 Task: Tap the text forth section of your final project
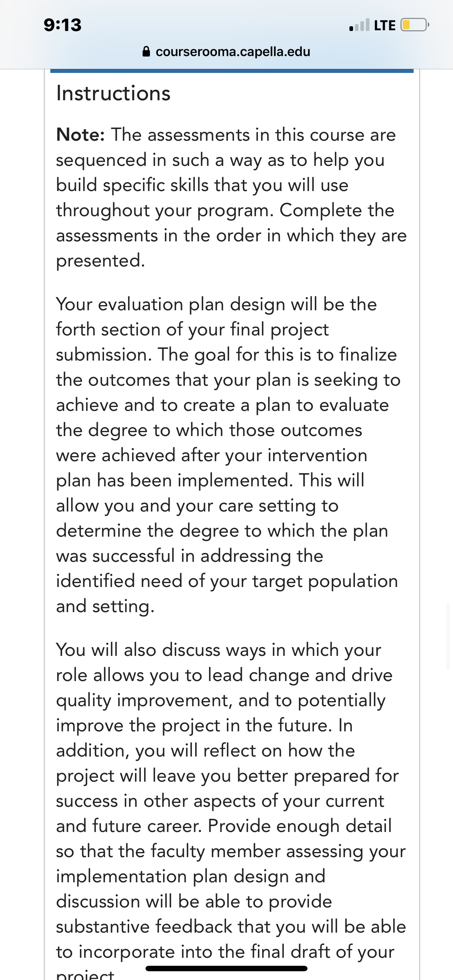(x=192, y=330)
